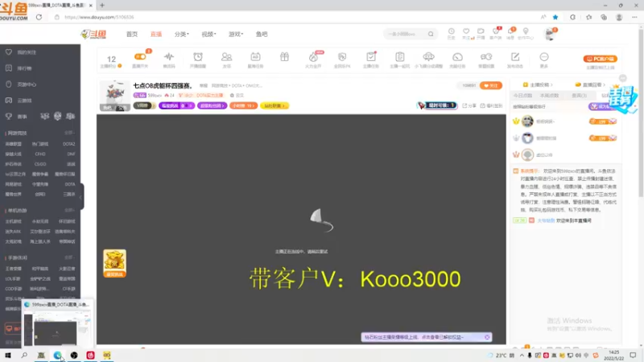Open the clipboard list icon in anchor toolbar
Screen dimensions: 644x362
tap(399, 56)
